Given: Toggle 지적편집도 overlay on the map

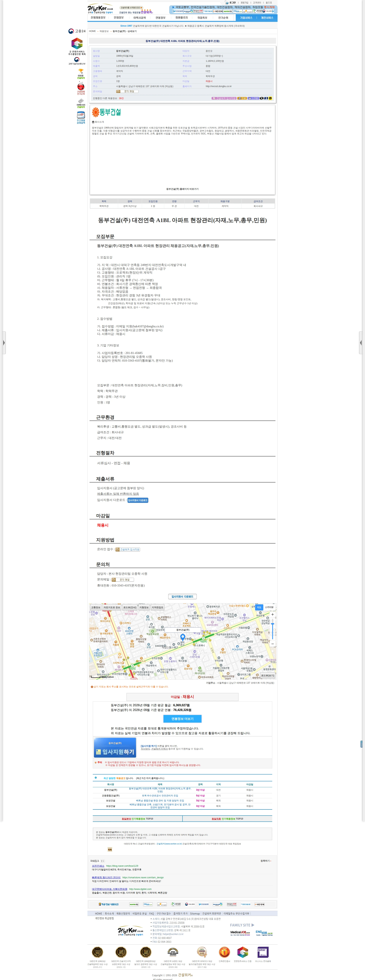Looking at the screenshot, I should [x=158, y=608].
